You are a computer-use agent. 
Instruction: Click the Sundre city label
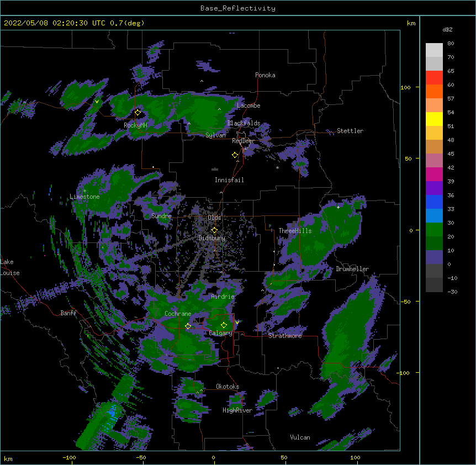tap(161, 216)
